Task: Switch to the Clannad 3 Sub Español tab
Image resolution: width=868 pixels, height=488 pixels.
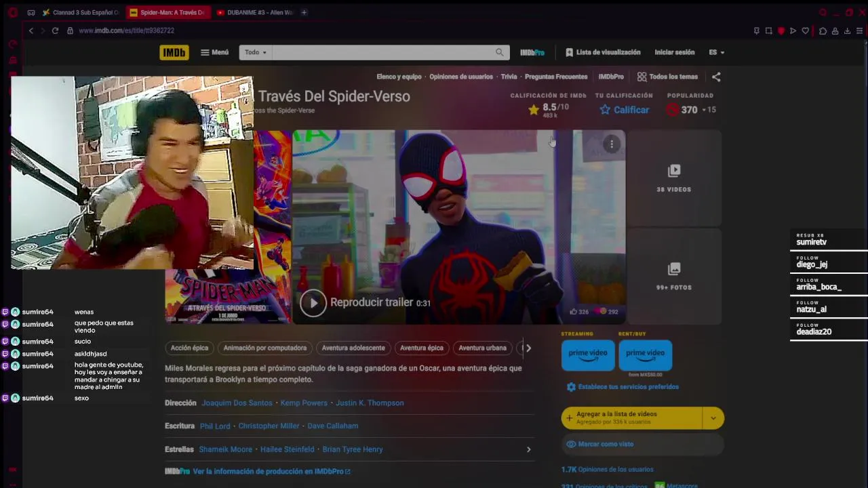Action: click(x=81, y=12)
